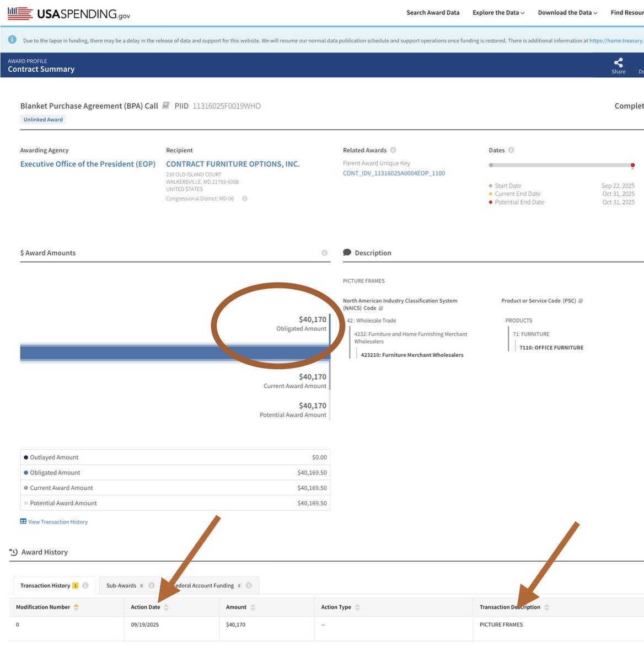Click the blue obligated amount bar
The width and height of the screenshot is (644, 662).
175,353
